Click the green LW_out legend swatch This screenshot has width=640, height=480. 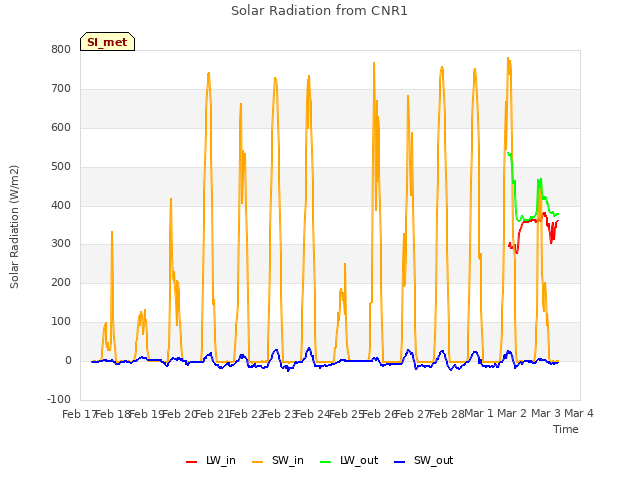pyautogui.click(x=326, y=462)
